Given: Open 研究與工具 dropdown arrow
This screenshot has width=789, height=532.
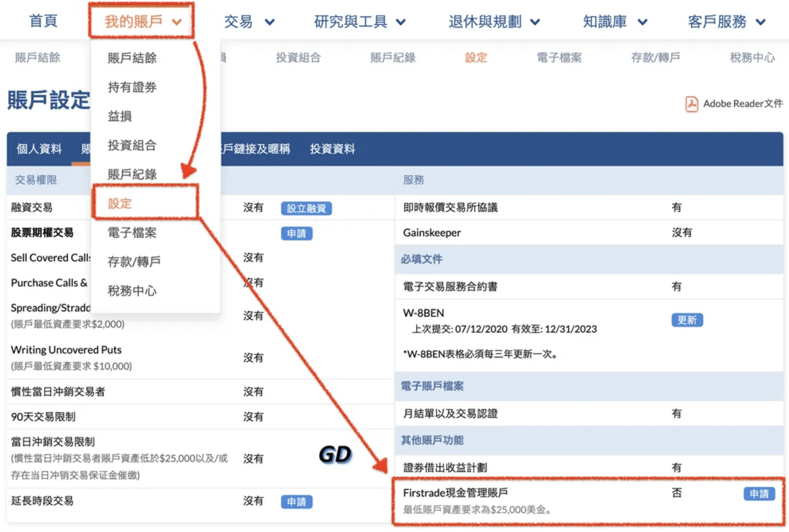Looking at the screenshot, I should pos(401,22).
